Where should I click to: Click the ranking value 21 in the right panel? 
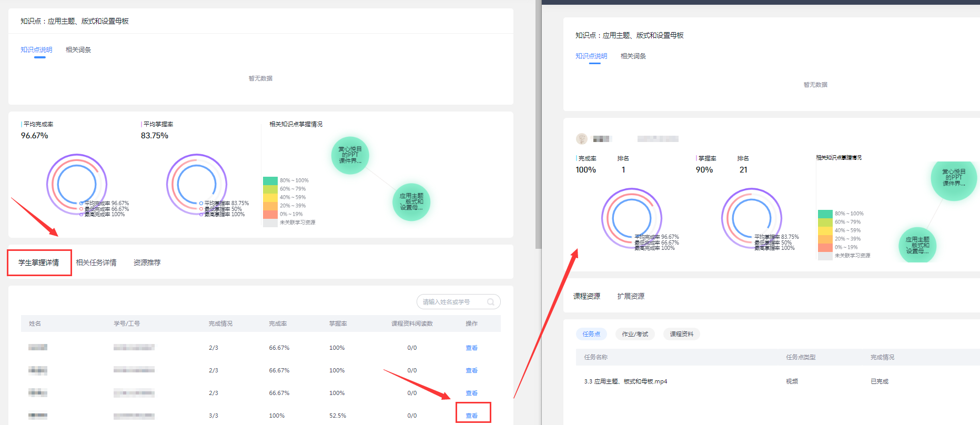743,170
